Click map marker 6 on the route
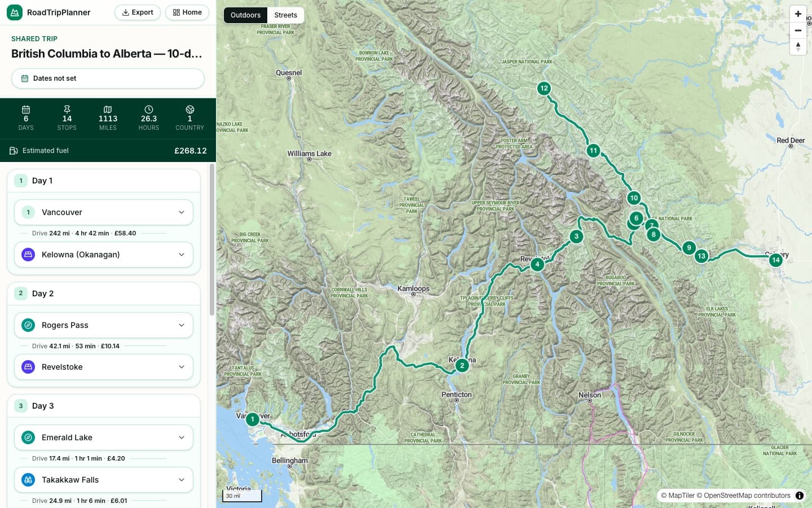This screenshot has width=812, height=508. pos(637,218)
